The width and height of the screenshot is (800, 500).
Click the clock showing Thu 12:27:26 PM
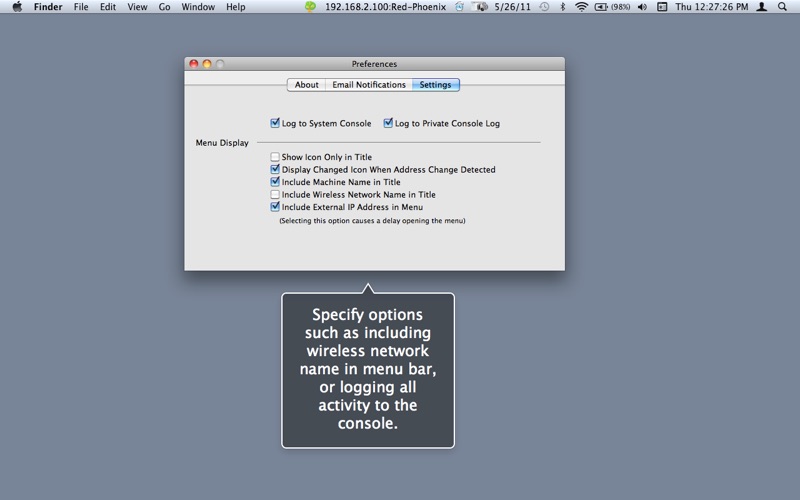coord(712,7)
